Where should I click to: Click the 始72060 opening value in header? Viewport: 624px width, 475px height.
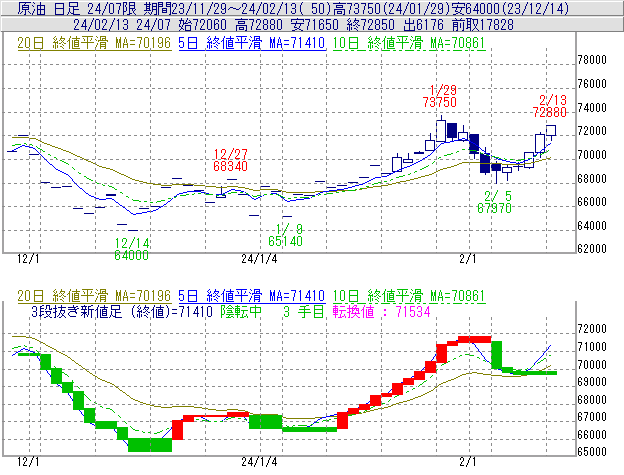click(x=202, y=25)
